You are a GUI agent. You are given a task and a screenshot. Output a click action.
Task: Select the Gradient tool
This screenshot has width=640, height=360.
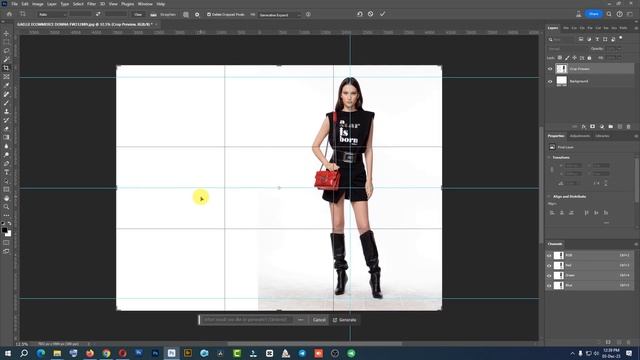click(x=6, y=138)
